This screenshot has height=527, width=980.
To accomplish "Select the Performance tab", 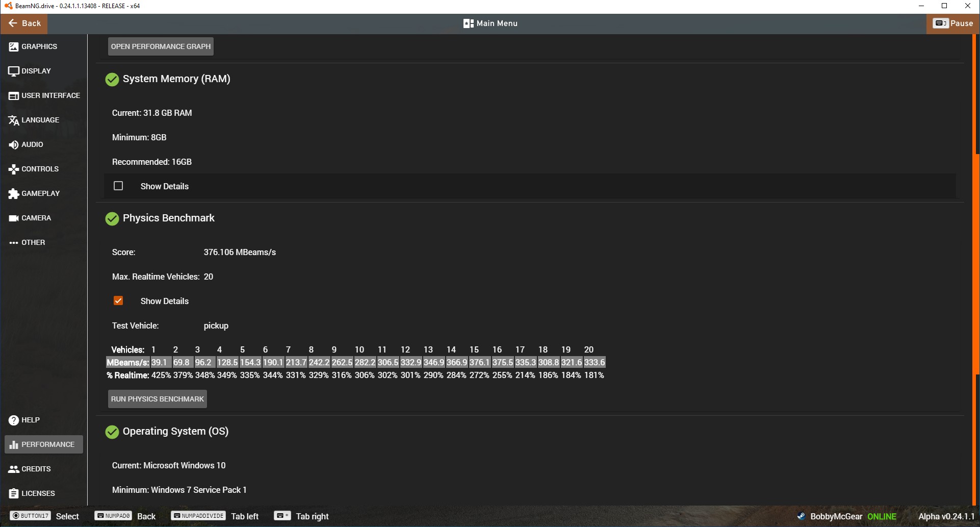I will 44,445.
